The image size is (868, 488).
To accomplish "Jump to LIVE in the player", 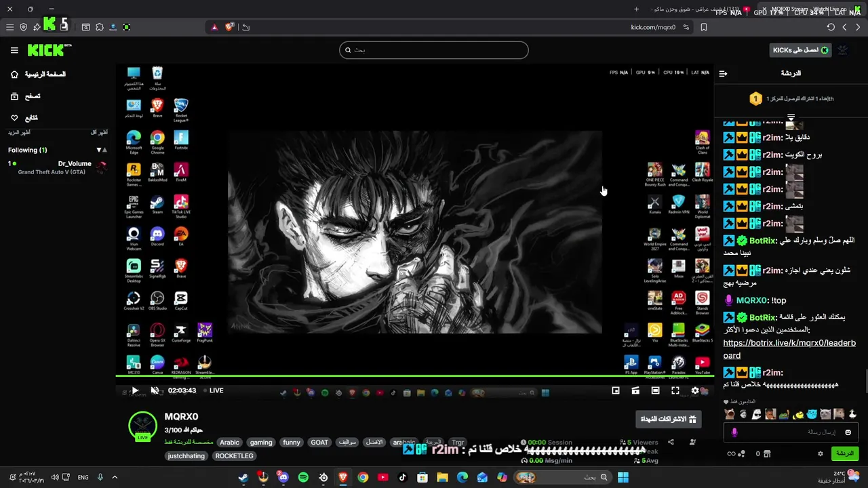I will pos(213,390).
